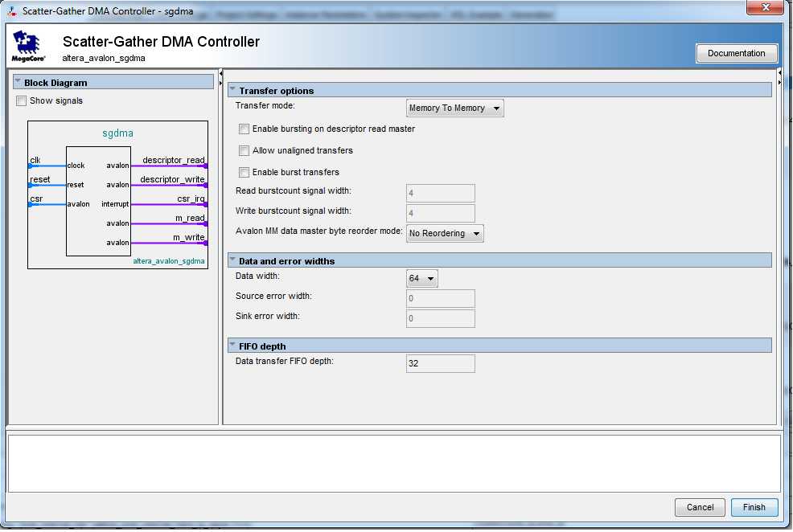Enable bursting on descriptor read master
The image size is (793, 532).
(244, 129)
